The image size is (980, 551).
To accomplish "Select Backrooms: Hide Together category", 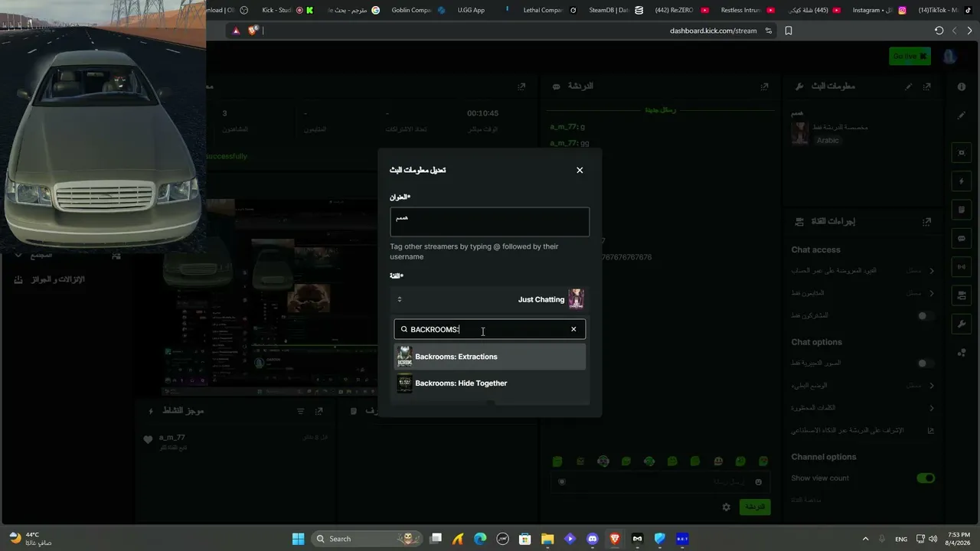I will (x=490, y=383).
